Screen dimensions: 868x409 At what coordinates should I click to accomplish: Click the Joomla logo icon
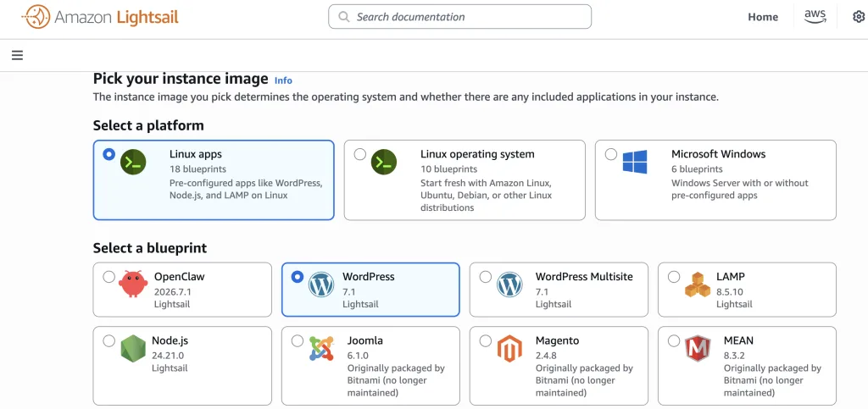point(321,349)
